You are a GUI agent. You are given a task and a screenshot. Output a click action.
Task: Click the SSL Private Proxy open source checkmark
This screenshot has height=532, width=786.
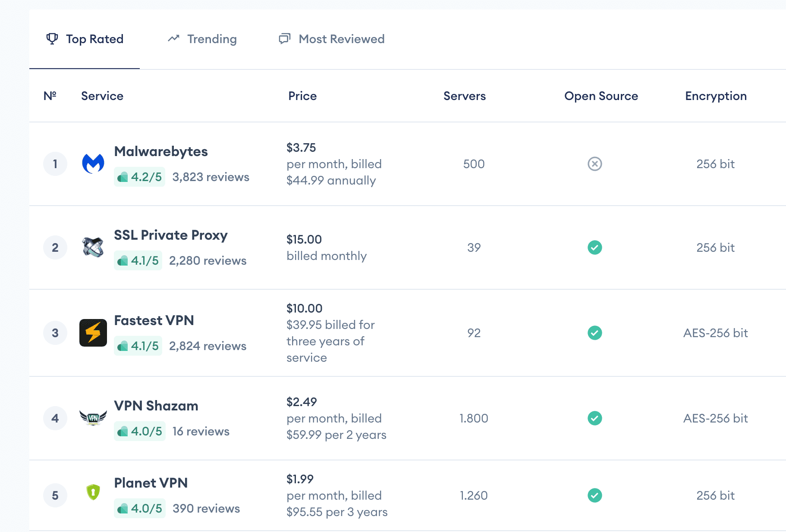(594, 247)
